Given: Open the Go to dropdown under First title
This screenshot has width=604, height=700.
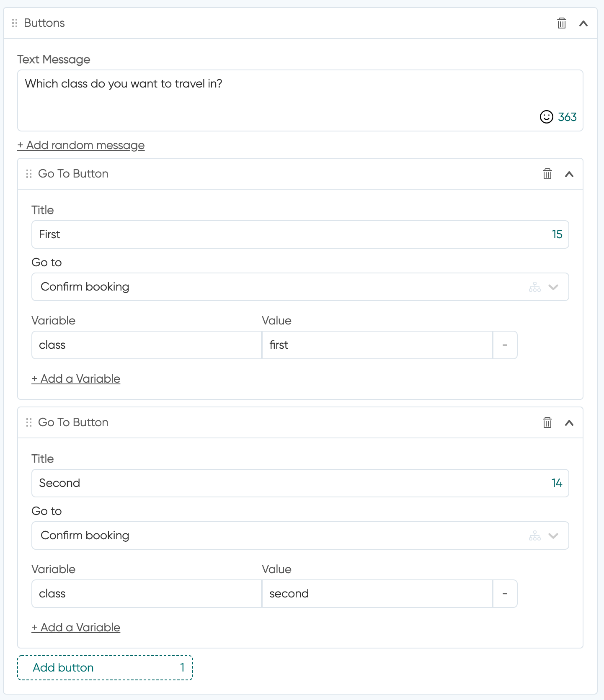Looking at the screenshot, I should pos(300,287).
